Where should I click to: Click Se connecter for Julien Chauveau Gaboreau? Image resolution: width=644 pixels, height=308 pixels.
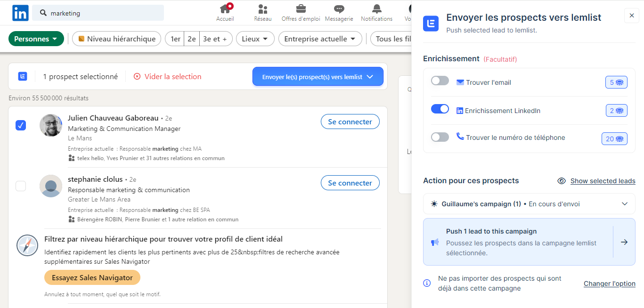click(350, 122)
